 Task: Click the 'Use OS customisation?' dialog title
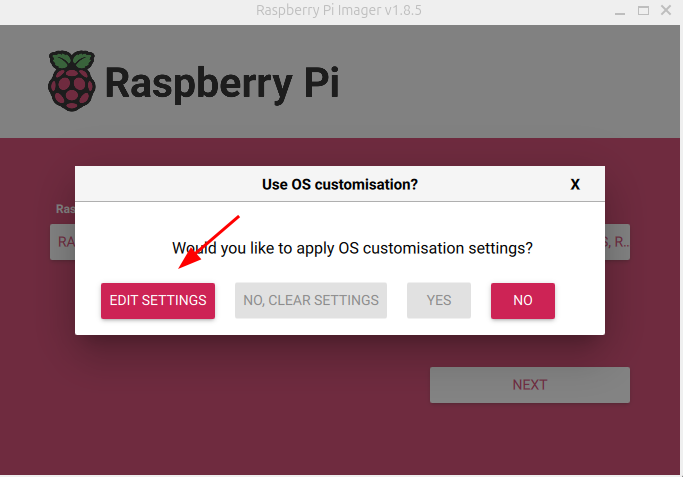[340, 185]
